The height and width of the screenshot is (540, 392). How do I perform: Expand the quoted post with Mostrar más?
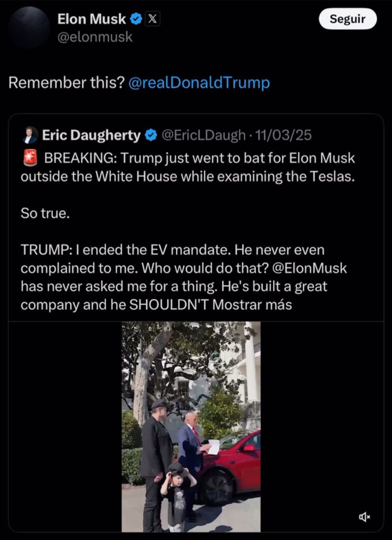click(x=252, y=305)
